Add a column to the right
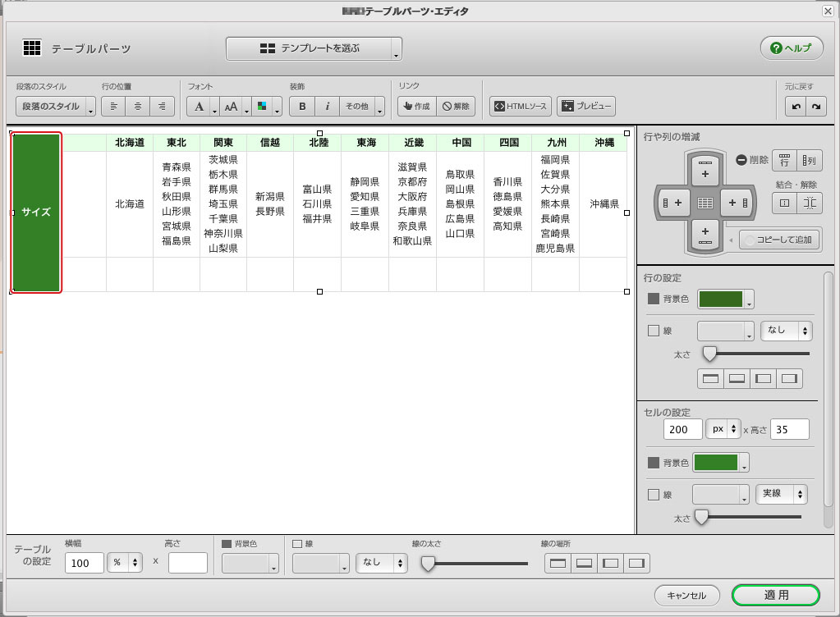The height and width of the screenshot is (617, 840). [737, 203]
